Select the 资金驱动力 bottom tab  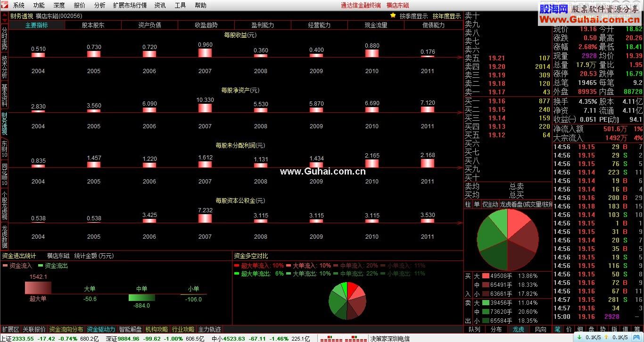tap(101, 329)
